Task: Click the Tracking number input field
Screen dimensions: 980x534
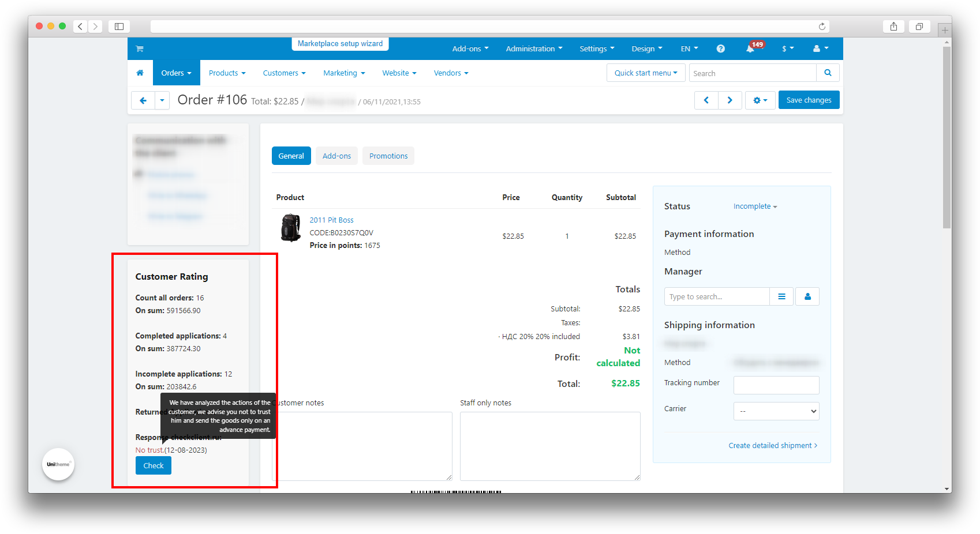Action: click(776, 385)
